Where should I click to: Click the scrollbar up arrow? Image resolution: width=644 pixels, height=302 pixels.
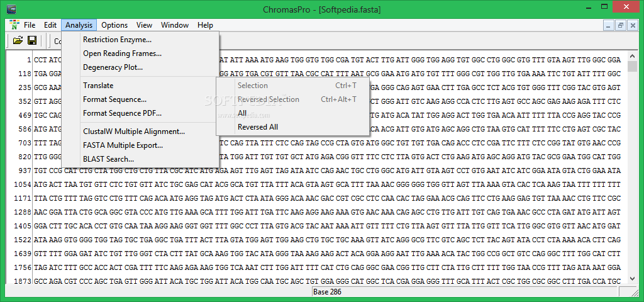tap(633, 55)
